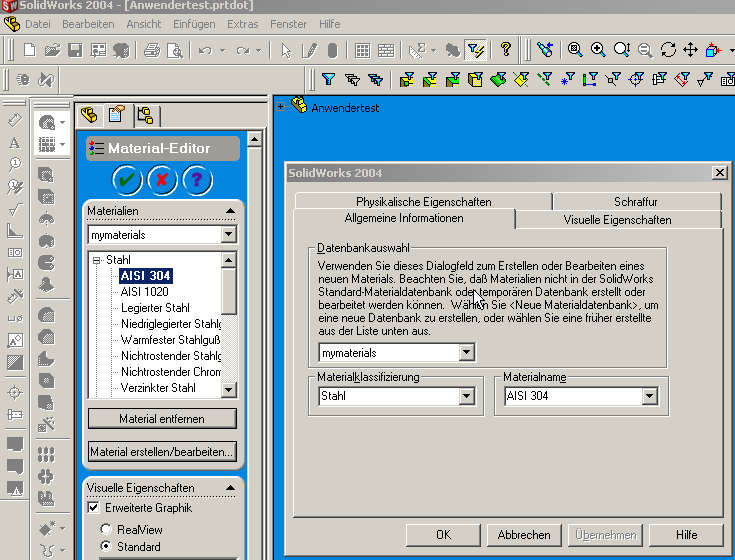Viewport: 735px width, 560px height.
Task: Click the pencil Sketch tool icon
Action: pyautogui.click(x=309, y=50)
